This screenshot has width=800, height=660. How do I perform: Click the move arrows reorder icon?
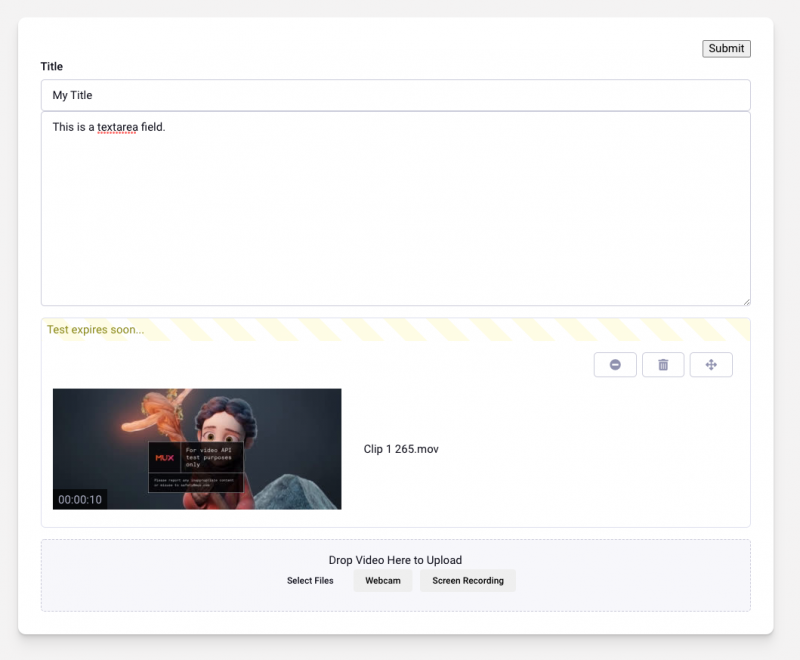(711, 365)
